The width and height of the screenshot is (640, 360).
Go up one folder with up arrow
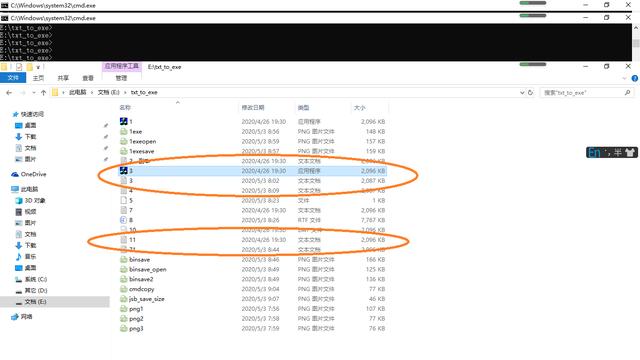(x=43, y=93)
